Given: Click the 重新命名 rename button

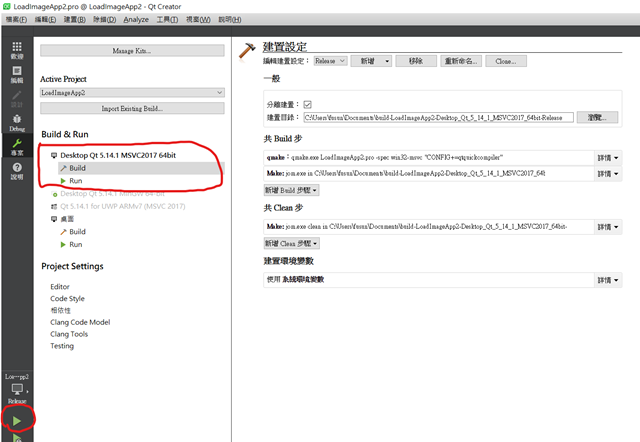Looking at the screenshot, I should pyautogui.click(x=461, y=61).
